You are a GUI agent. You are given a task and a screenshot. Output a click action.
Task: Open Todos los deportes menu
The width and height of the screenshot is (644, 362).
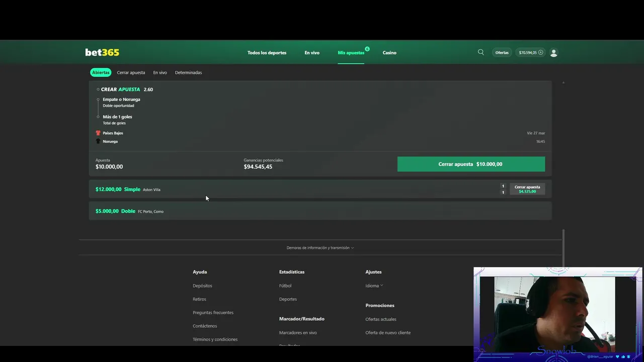[x=267, y=53]
